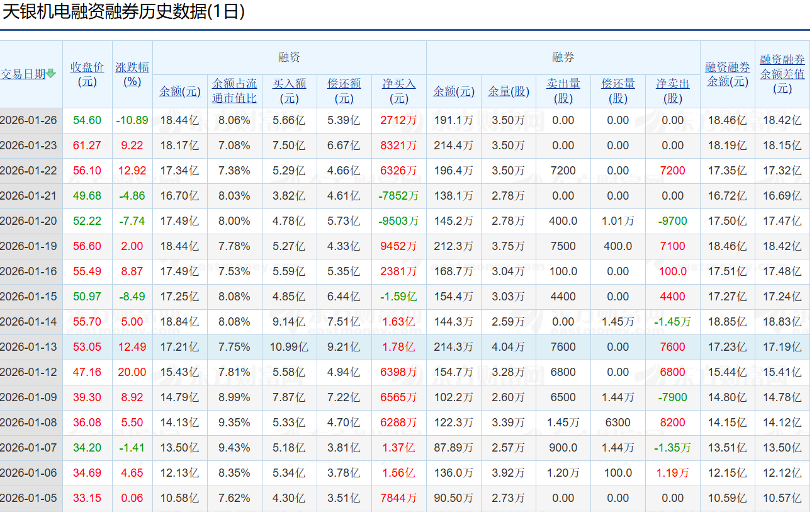Select closing price 61.27
This screenshot has height=512, width=812.
tap(87, 145)
